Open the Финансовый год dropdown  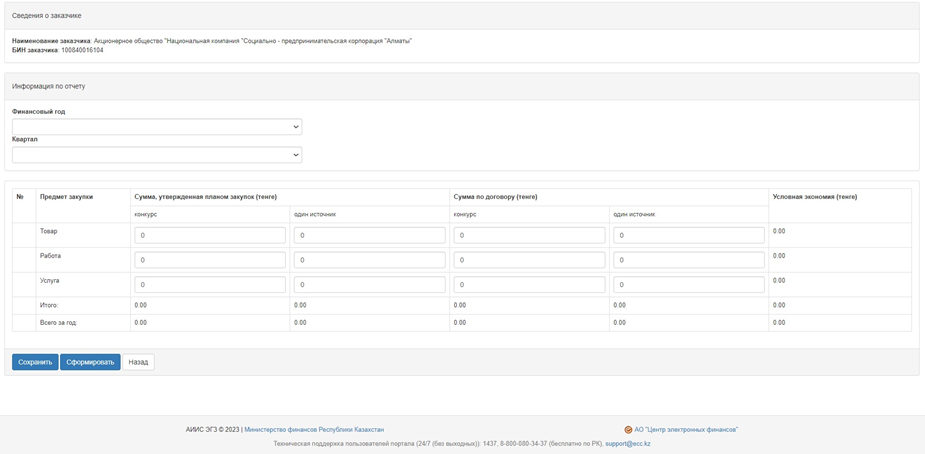[157, 127]
